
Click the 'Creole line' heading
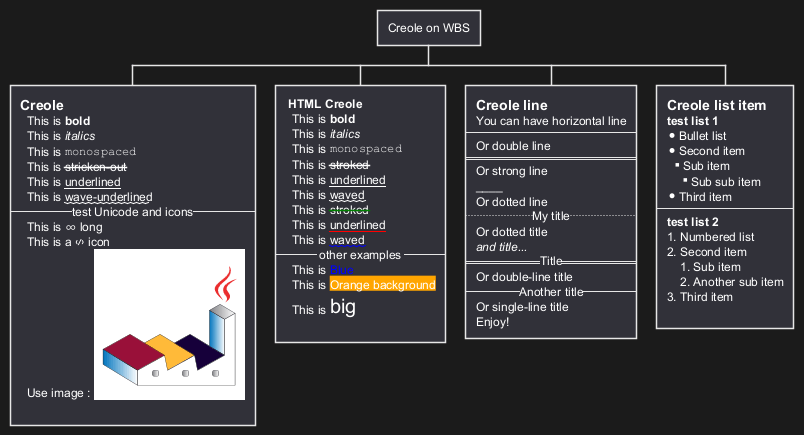click(x=512, y=105)
